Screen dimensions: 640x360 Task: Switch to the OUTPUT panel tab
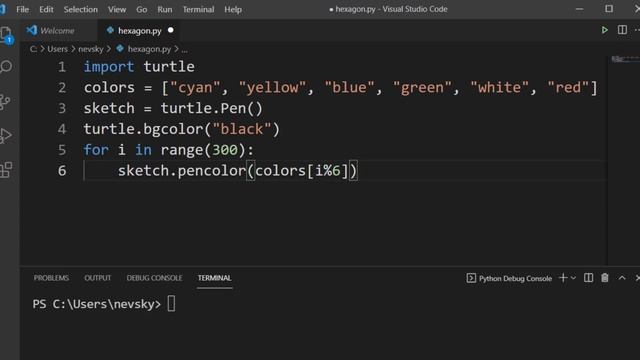(98, 278)
